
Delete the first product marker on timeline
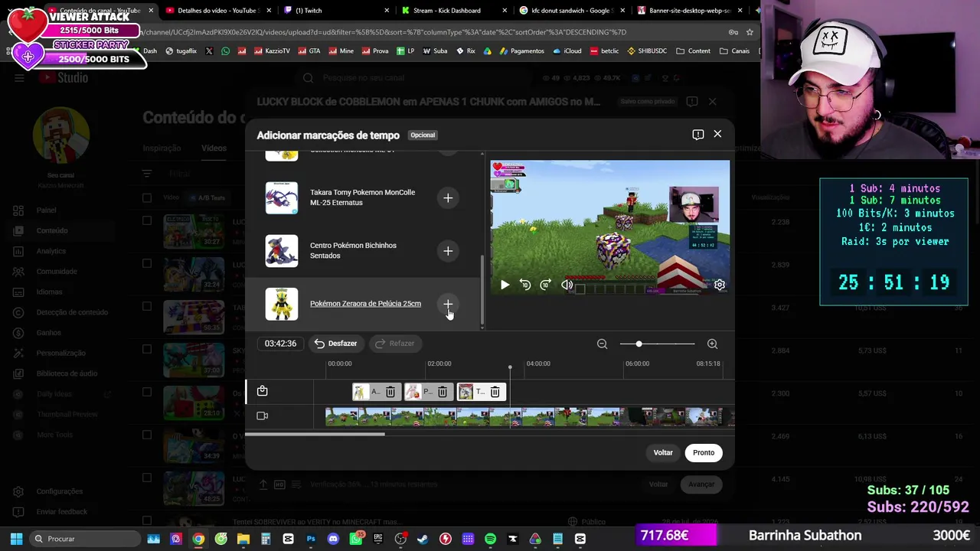(x=390, y=393)
